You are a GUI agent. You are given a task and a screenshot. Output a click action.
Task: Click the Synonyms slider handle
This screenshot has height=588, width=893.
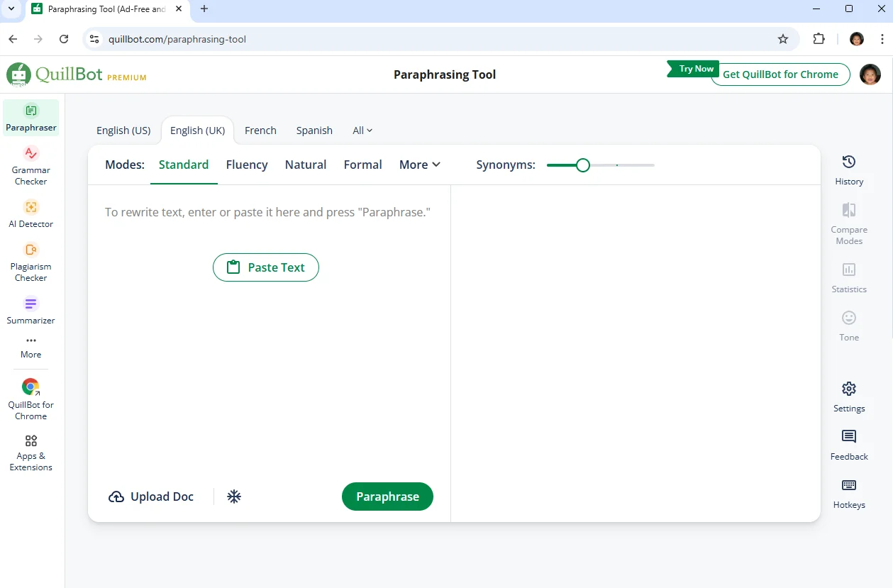(583, 165)
